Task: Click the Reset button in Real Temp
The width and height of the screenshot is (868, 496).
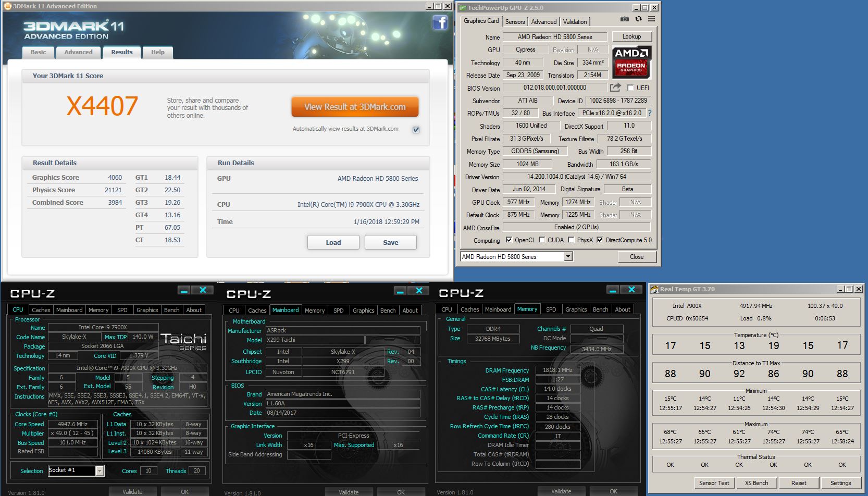Action: click(x=799, y=483)
